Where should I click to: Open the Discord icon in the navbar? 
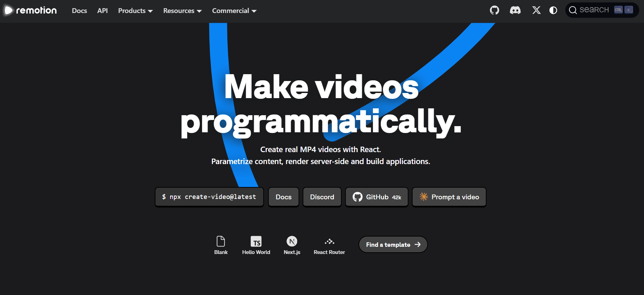[x=515, y=10]
